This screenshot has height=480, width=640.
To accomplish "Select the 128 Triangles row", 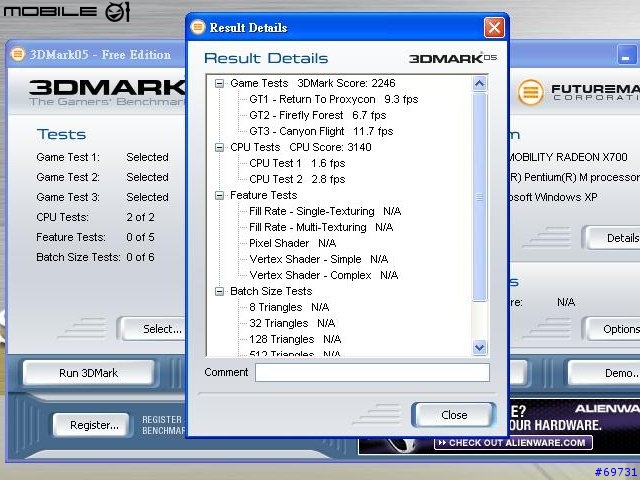I will (295, 339).
